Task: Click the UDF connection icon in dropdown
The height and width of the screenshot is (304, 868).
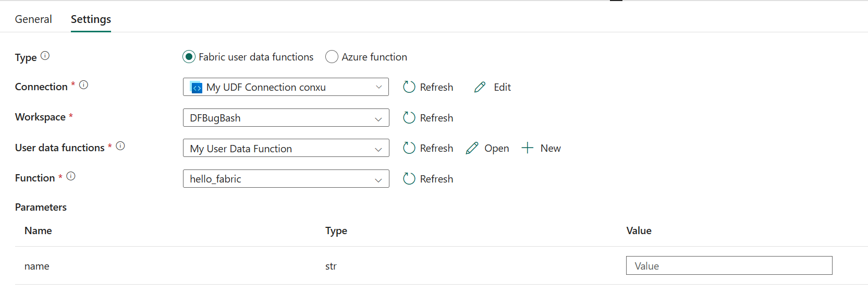Action: click(197, 88)
